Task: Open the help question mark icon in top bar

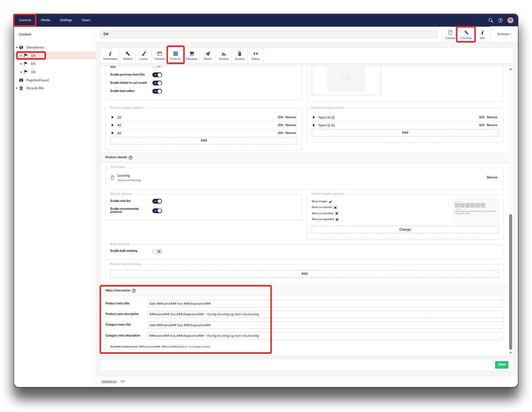Action: (x=500, y=20)
